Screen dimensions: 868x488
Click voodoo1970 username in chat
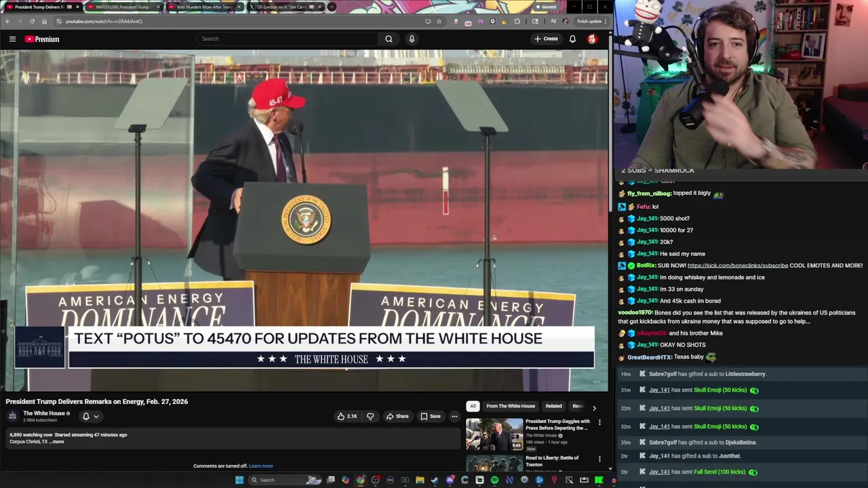(x=635, y=313)
